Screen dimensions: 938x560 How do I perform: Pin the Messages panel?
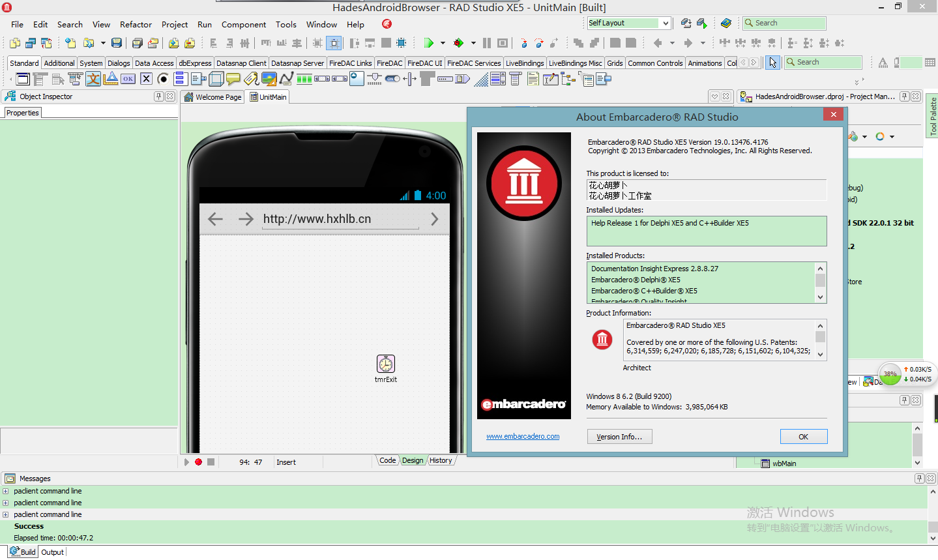[919, 479]
